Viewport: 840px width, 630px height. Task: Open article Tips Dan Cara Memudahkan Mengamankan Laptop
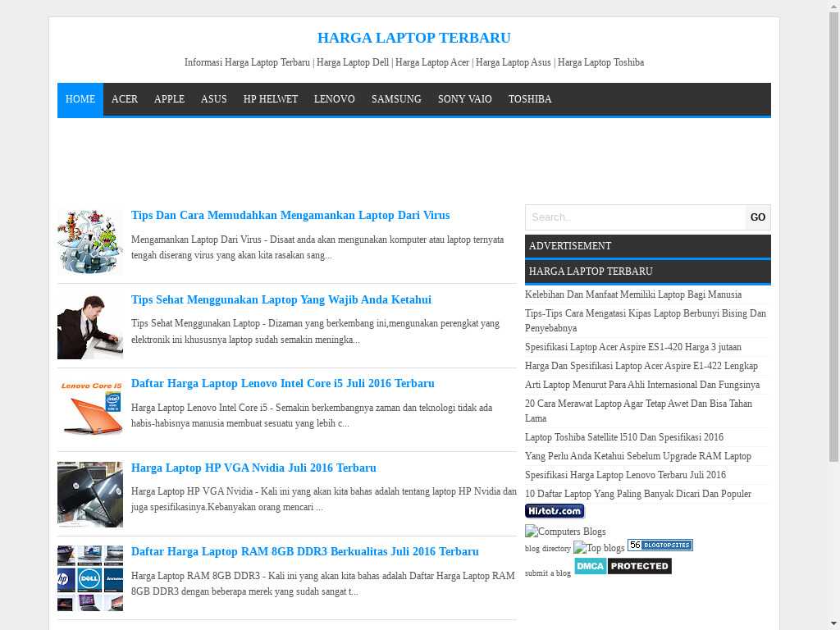(x=290, y=216)
